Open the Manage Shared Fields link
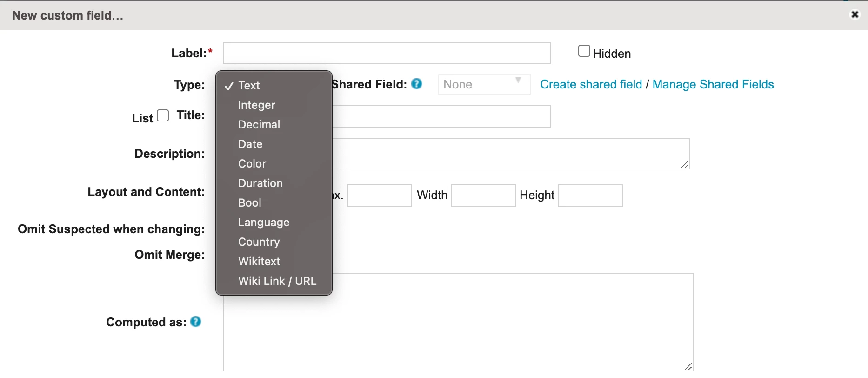This screenshot has width=868, height=378. 713,84
